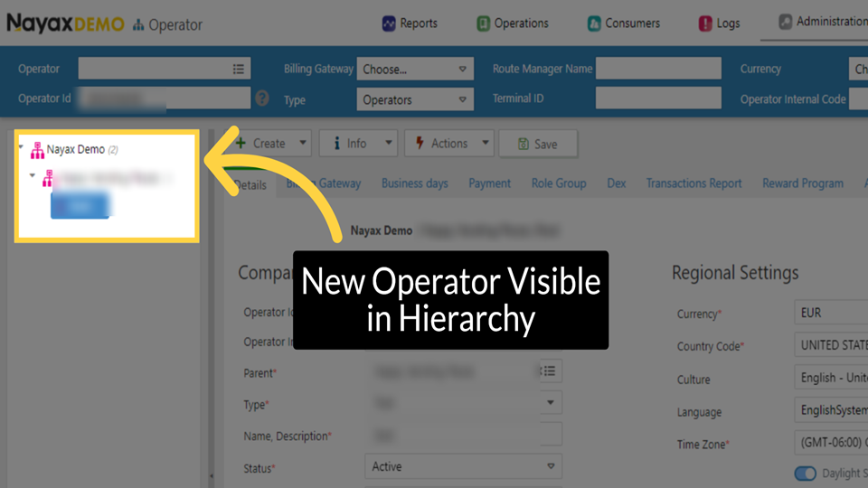Open the Actions menu button
Screen dimensions: 868x488
(448, 143)
